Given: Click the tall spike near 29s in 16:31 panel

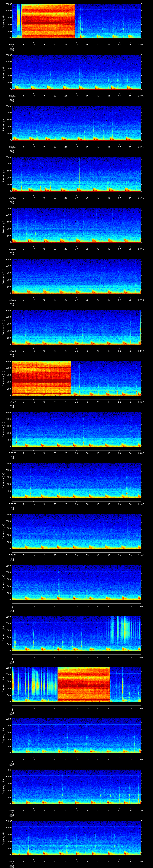Looking at the screenshot, I should (x=75, y=531).
